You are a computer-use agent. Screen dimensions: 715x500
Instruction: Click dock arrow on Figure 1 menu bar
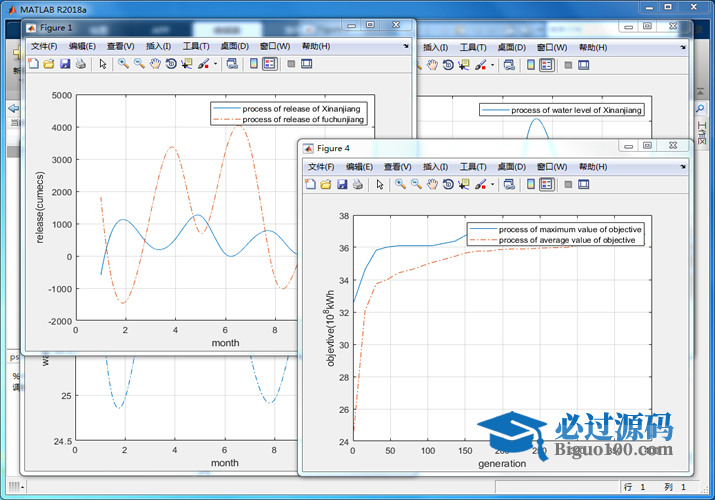[406, 46]
